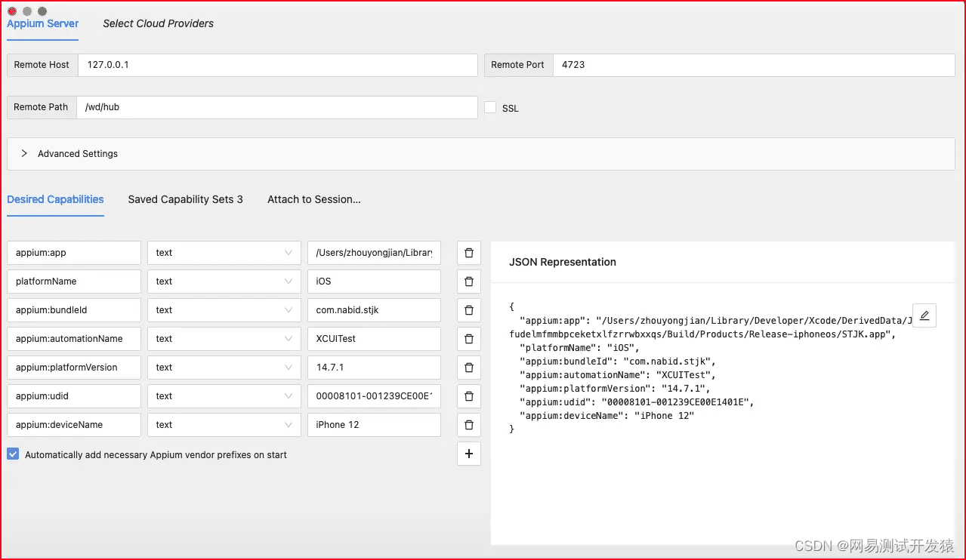Delete the platformName capability row
Viewport: 966px width, 560px height.
point(468,282)
